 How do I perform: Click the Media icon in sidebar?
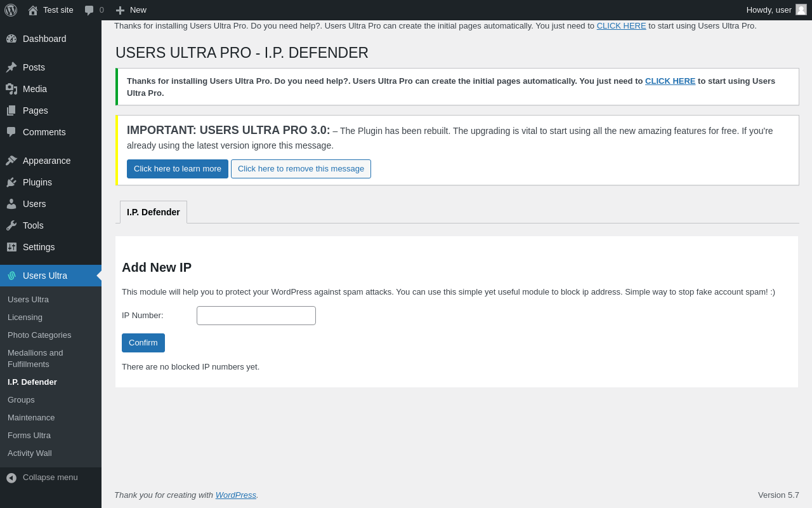(11, 89)
